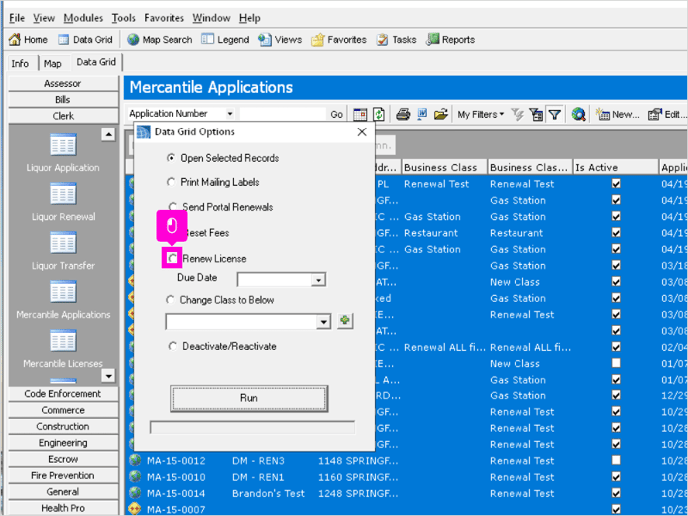This screenshot has height=516, width=688.
Task: Open the Window menu
Action: (211, 18)
